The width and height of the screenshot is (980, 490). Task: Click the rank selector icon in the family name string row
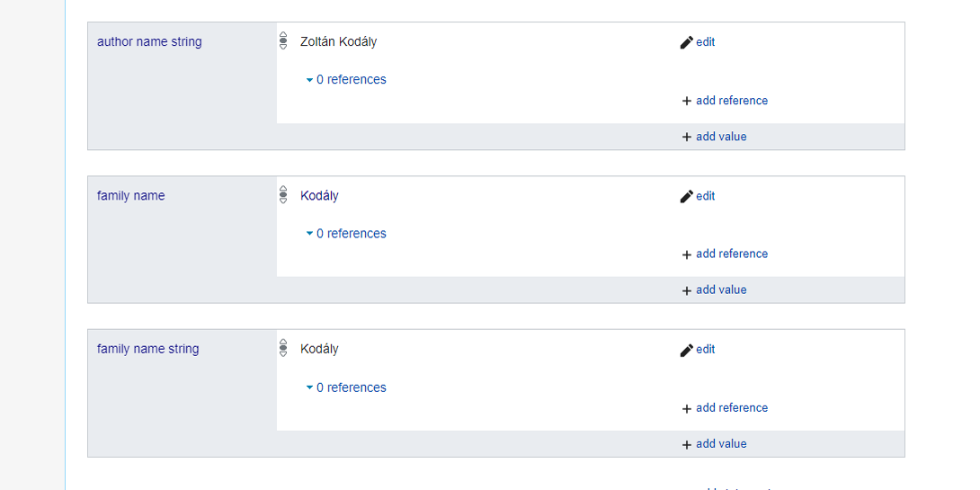point(283,349)
